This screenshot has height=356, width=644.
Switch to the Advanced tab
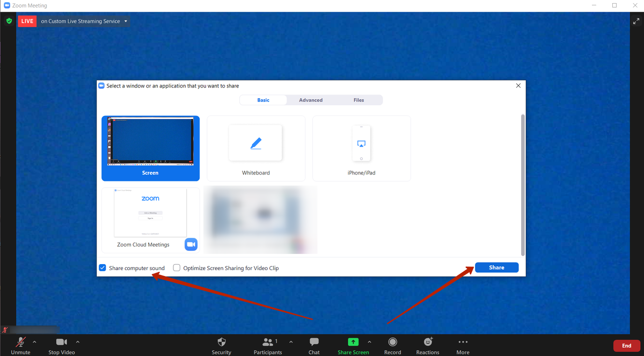click(311, 100)
